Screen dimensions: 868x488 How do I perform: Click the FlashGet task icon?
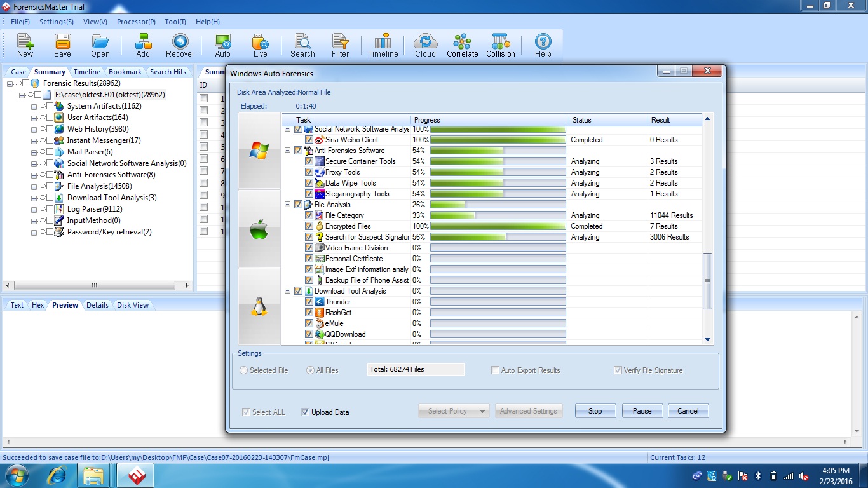click(320, 313)
